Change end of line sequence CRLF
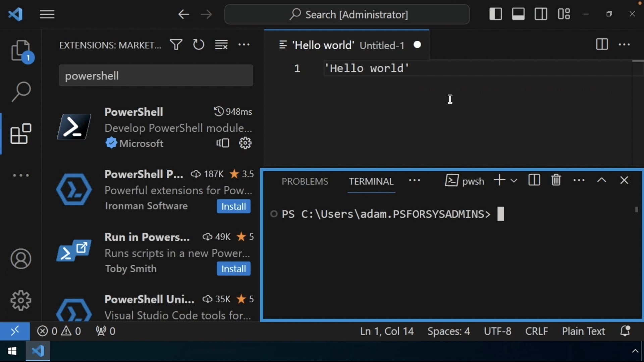The height and width of the screenshot is (362, 644). [x=536, y=331]
